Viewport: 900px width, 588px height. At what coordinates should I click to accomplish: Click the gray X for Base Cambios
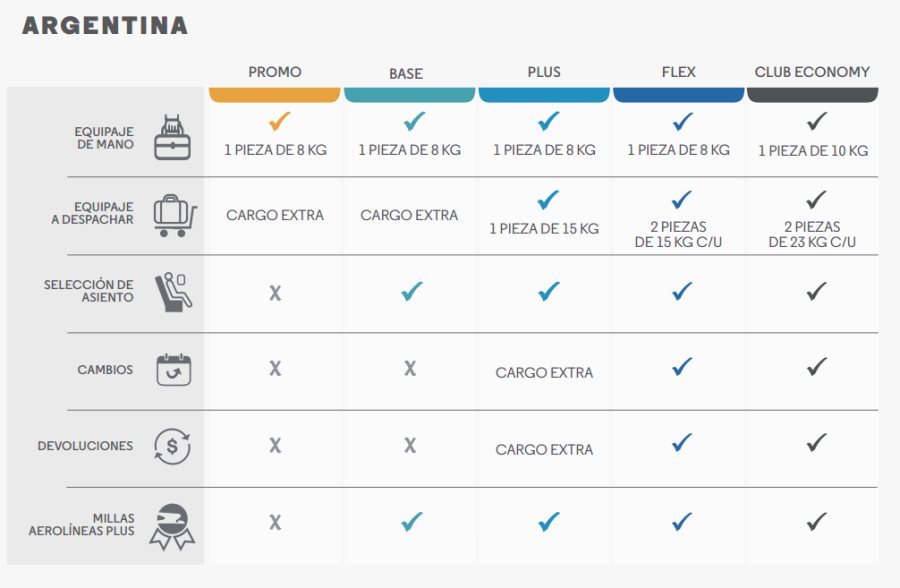point(410,368)
